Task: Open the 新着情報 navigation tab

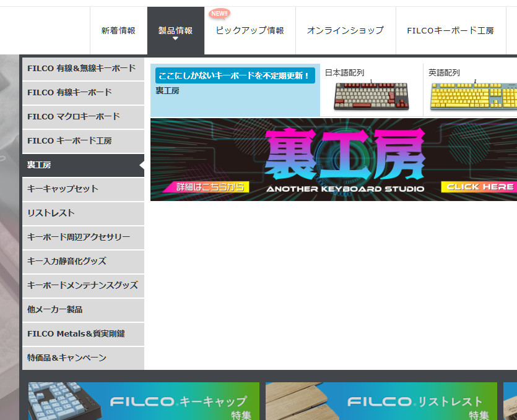Action: click(x=118, y=31)
